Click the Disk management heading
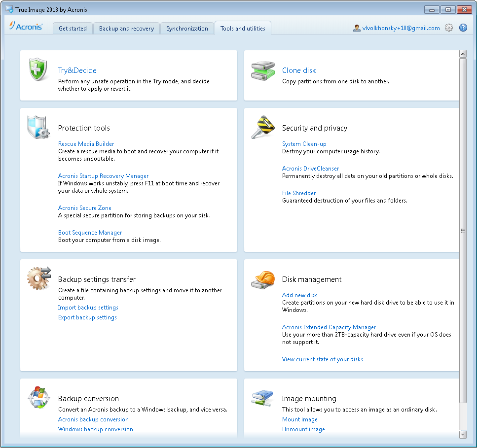Image resolution: width=478 pixels, height=448 pixels. click(x=312, y=279)
